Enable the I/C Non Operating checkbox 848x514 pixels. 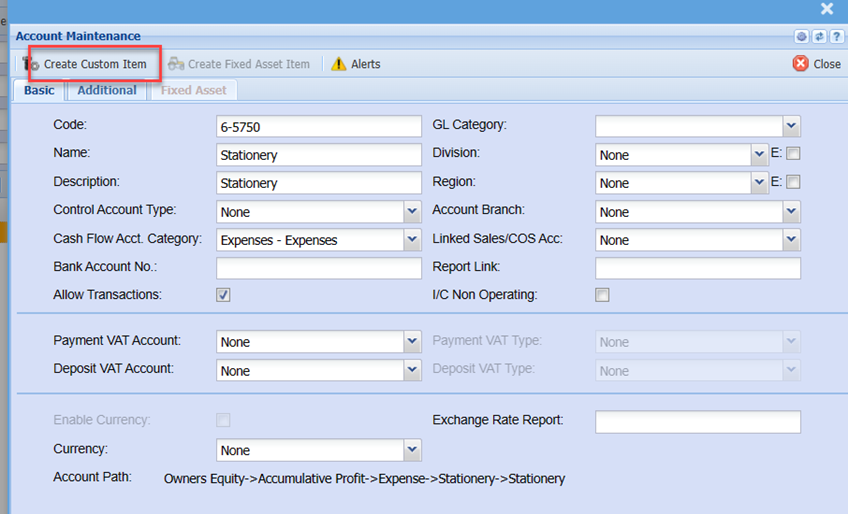tap(602, 295)
